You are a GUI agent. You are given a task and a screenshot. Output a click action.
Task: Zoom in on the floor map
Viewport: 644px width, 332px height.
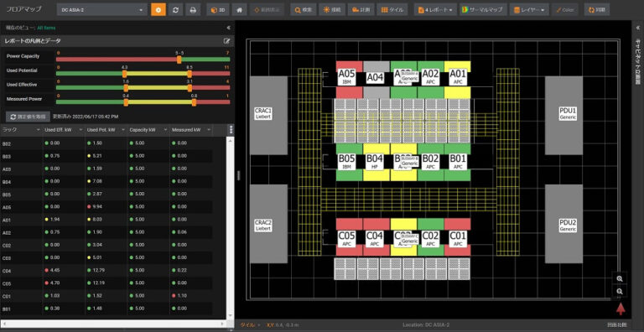[620, 278]
